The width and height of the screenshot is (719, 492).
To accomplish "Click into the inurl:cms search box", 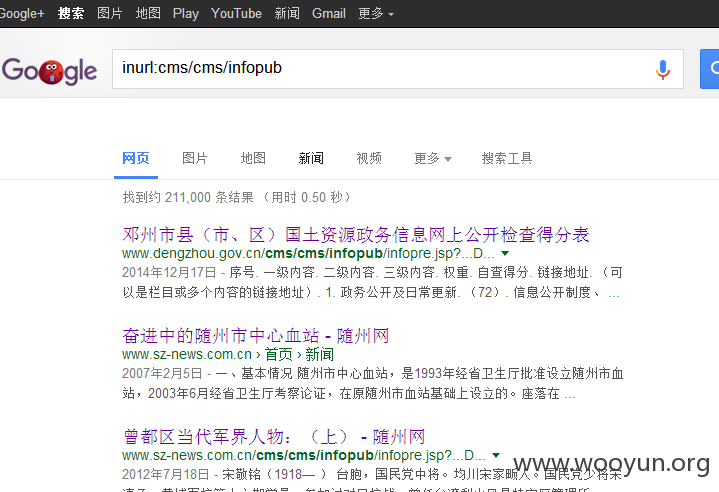I will pos(398,69).
